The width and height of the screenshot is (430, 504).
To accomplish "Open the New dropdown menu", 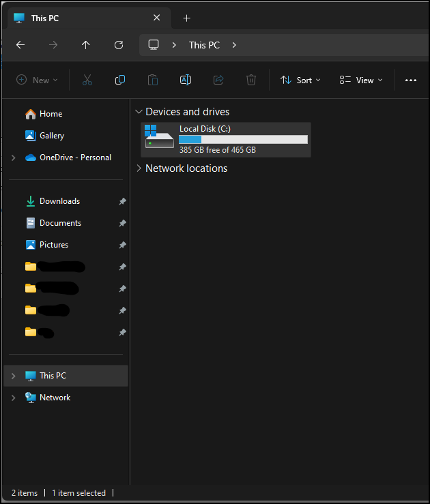I will pyautogui.click(x=37, y=80).
